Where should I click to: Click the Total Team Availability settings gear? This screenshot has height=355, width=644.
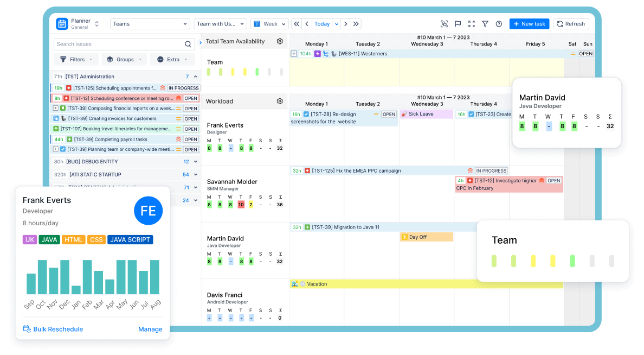(x=279, y=41)
